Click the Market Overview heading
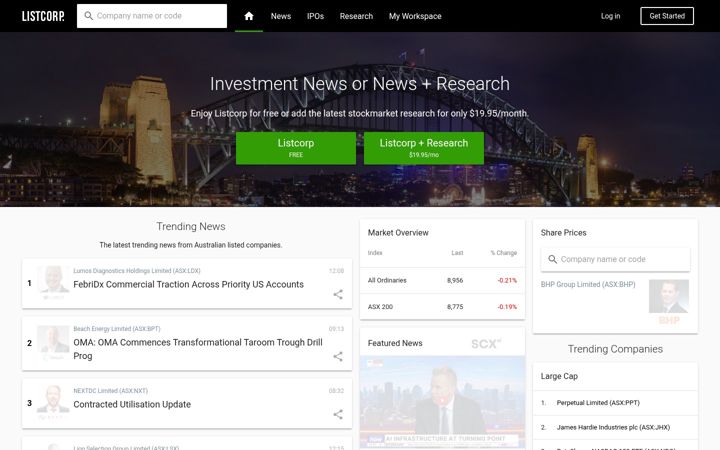720x450 pixels. click(398, 233)
